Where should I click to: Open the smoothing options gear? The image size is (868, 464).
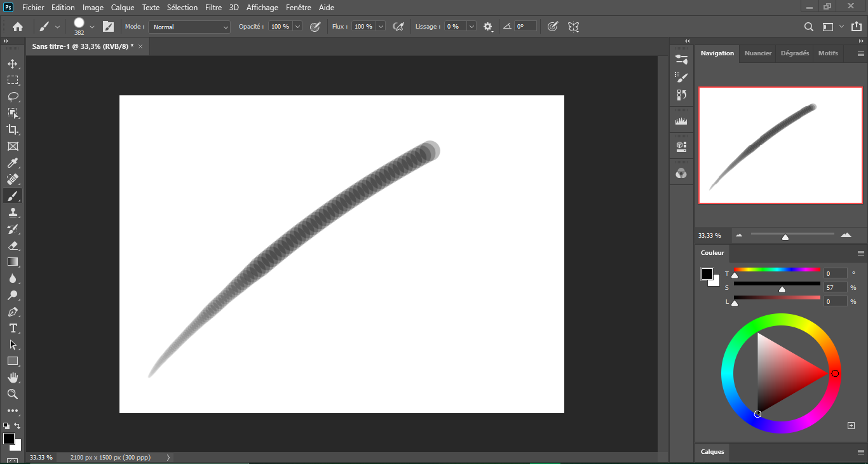click(x=488, y=27)
